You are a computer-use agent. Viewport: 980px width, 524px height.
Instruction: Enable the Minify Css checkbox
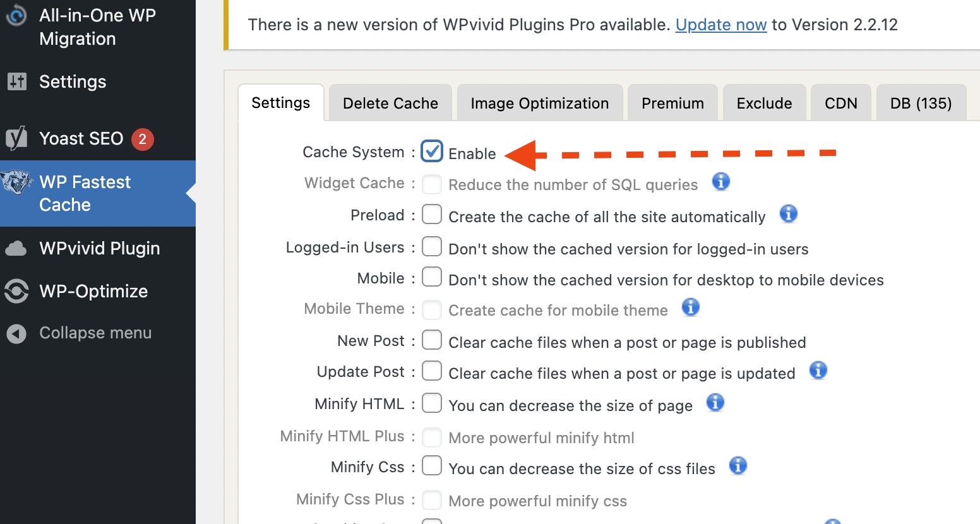click(x=432, y=466)
